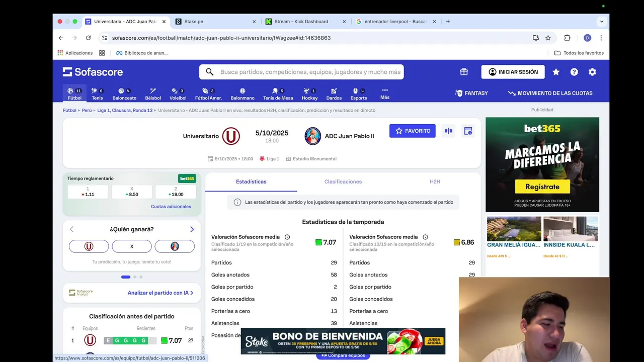The image size is (644, 362).
Task: Open the Hockey sport category
Action: click(x=309, y=94)
